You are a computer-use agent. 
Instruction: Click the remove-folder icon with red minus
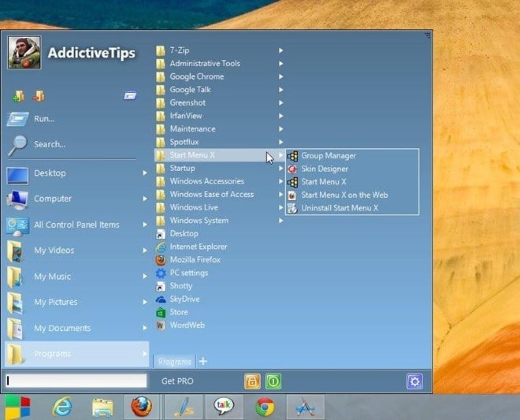[x=39, y=96]
